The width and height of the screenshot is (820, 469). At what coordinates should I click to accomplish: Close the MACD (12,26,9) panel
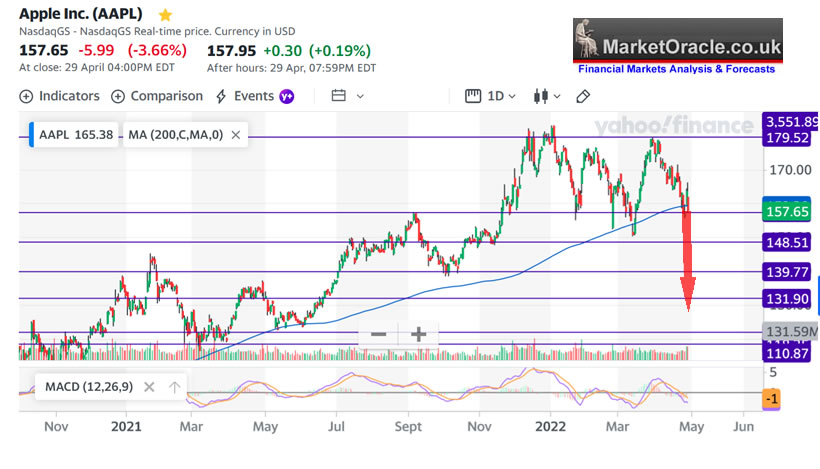click(x=149, y=387)
